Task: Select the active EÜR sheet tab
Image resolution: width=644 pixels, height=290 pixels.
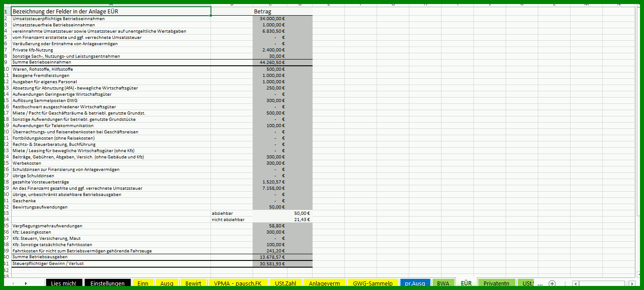Action: point(466,283)
